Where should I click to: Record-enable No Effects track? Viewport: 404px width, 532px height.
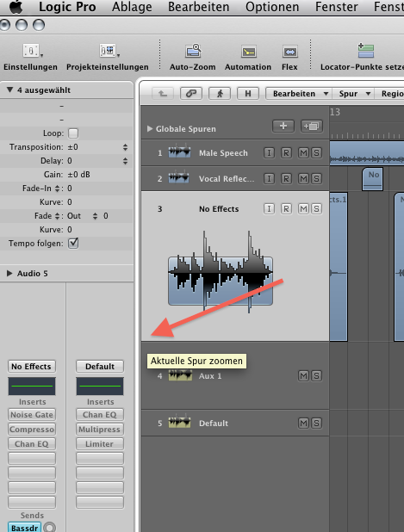286,208
